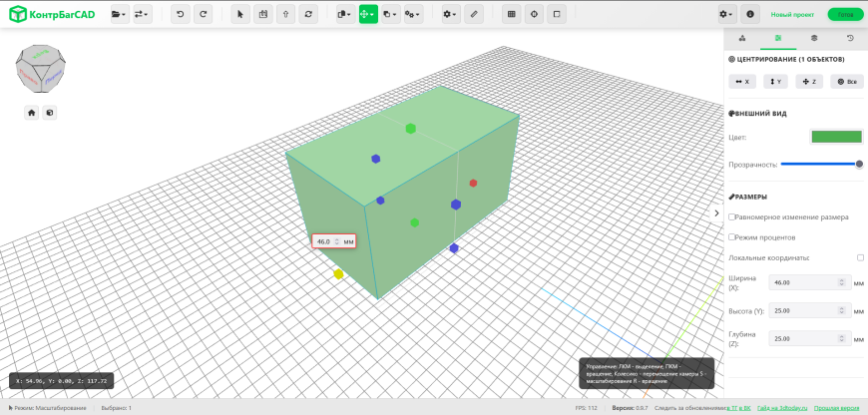Screen dimensions: 868x415
Task: Open the import/export arrows dropdown
Action: (143, 14)
